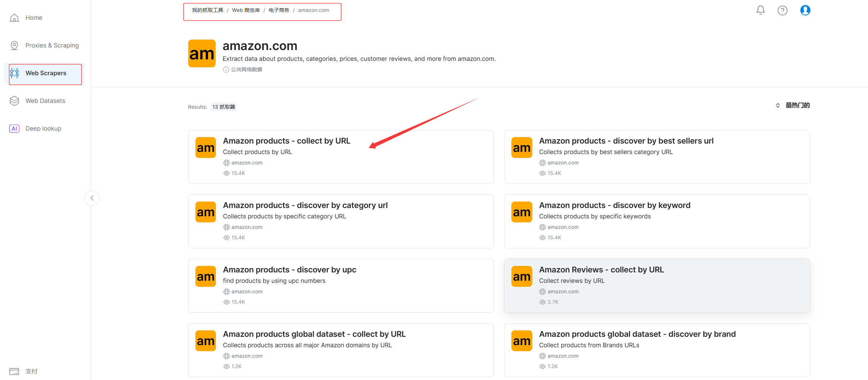Click the Web Scrapers spider icon
The image size is (868, 380).
coord(14,73)
